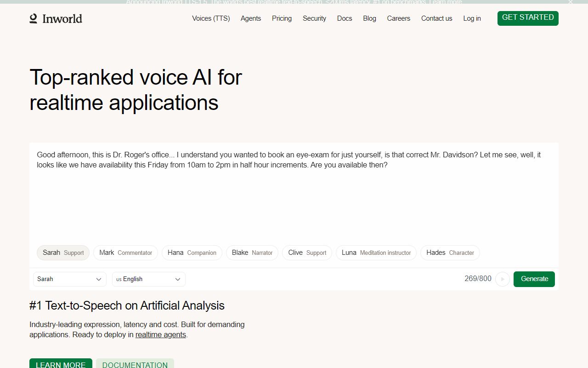
Task: Follow the realtime agents link
Action: (160, 335)
